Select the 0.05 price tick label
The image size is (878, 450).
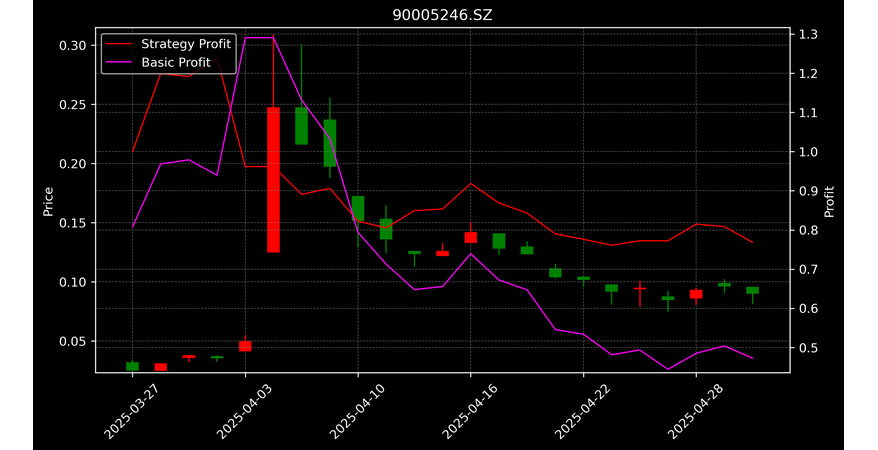(73, 341)
